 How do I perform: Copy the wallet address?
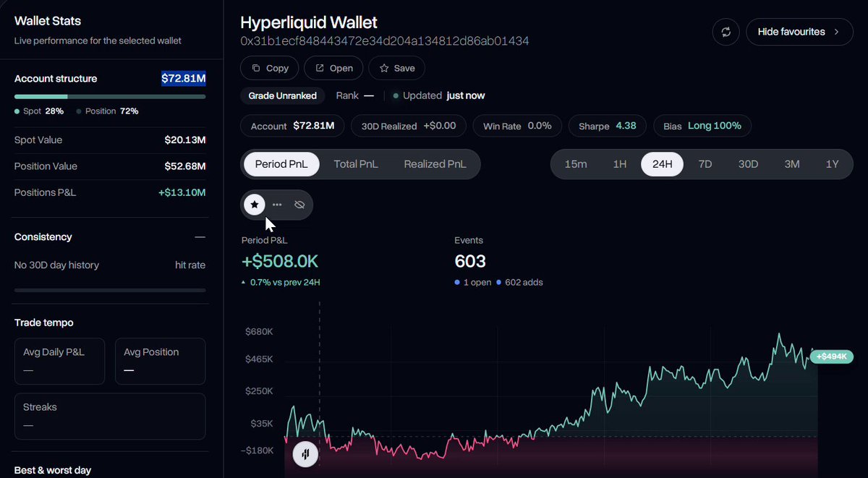pos(269,68)
